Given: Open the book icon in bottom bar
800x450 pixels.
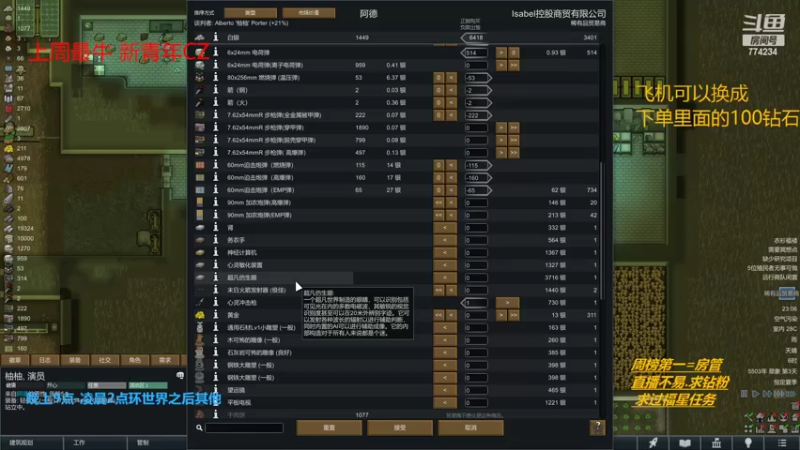Looking at the screenshot, I should (685, 442).
